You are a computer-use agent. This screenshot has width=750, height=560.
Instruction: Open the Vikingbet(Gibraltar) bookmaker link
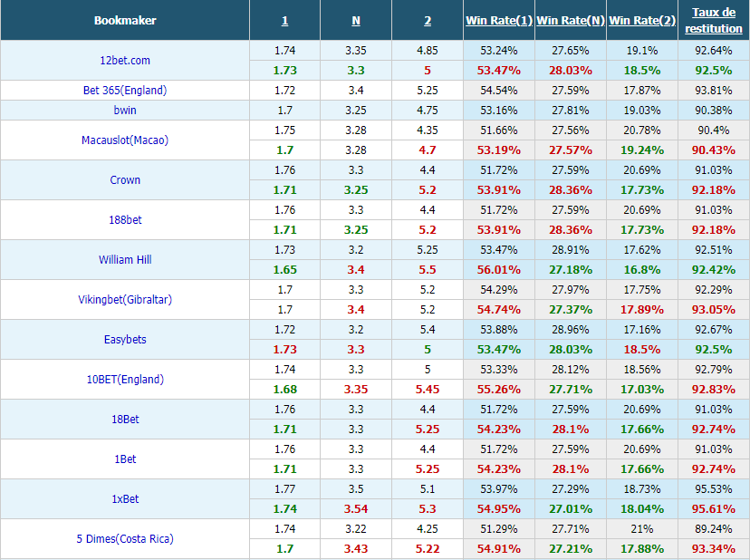tap(125, 299)
